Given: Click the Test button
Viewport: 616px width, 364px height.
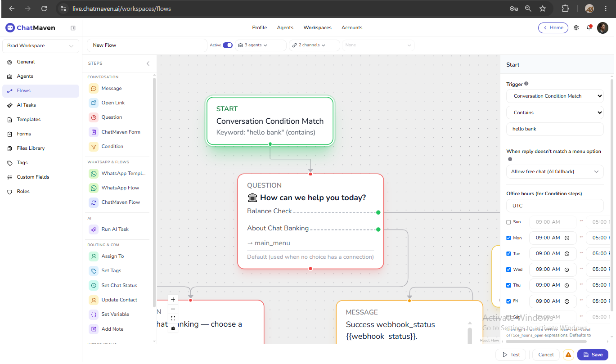Looking at the screenshot, I should click(511, 355).
